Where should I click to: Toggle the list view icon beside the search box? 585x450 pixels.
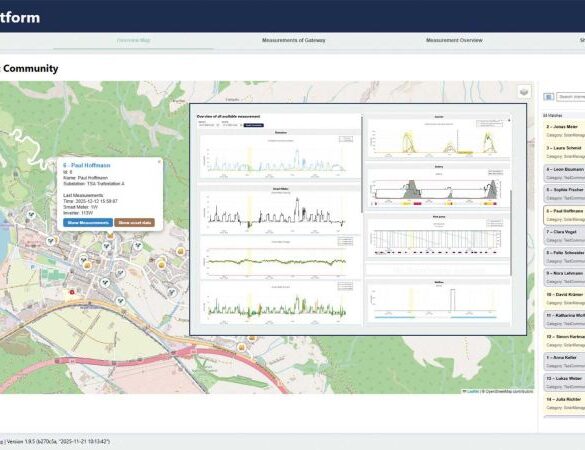point(548,97)
